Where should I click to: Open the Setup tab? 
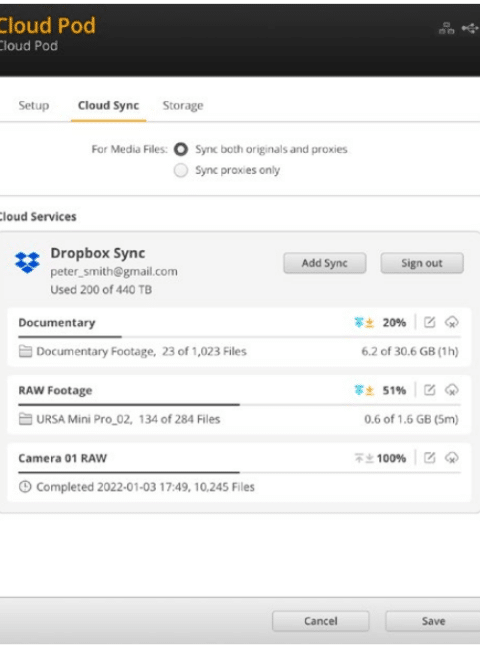pos(34,105)
